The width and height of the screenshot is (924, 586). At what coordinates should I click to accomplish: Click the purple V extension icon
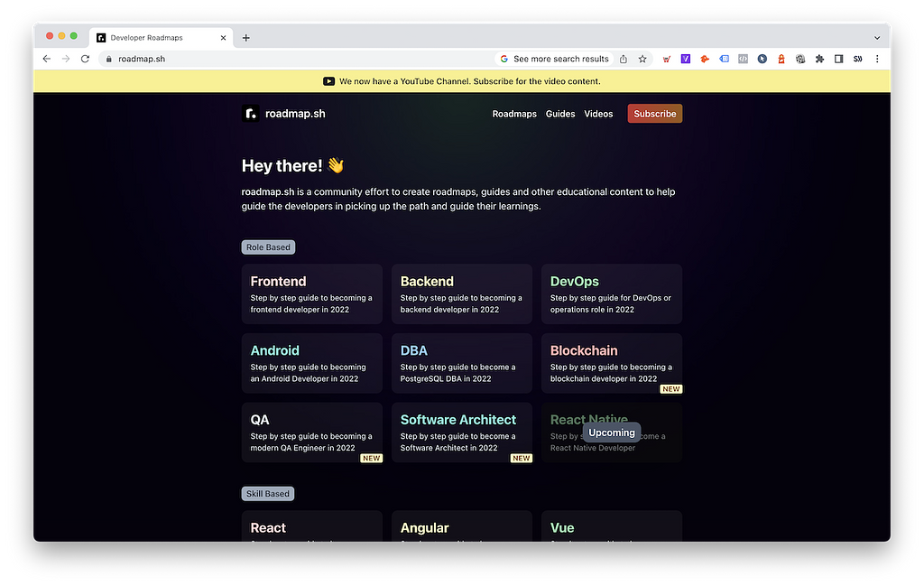(686, 59)
